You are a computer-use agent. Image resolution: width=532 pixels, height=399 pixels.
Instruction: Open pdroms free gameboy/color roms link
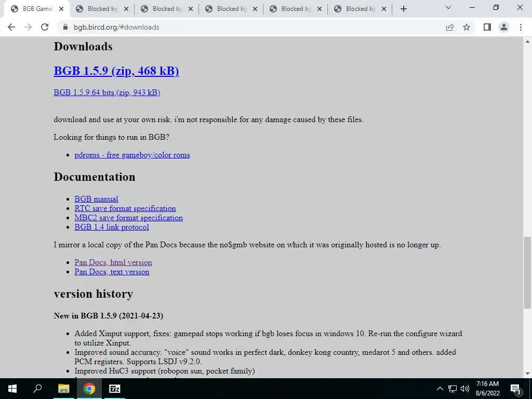pos(132,155)
